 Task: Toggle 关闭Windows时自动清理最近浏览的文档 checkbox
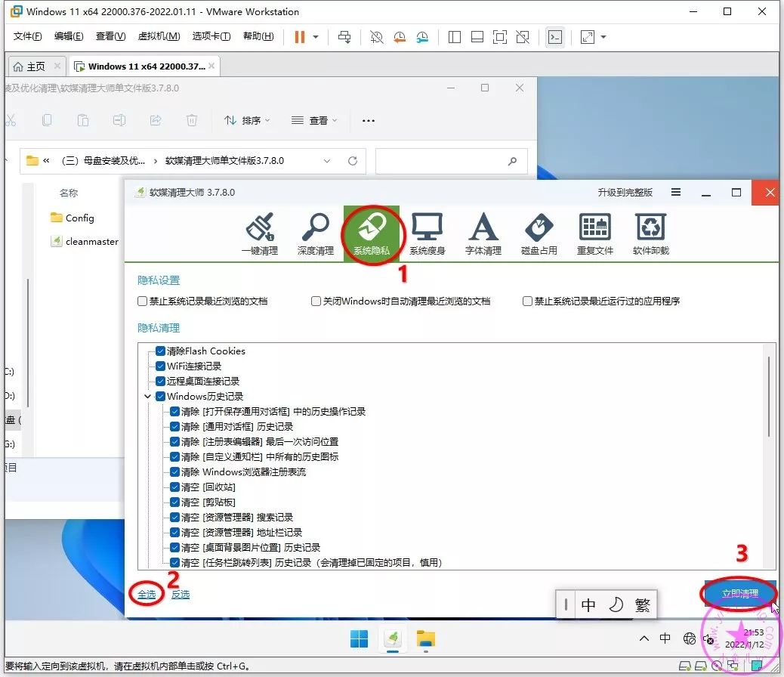[x=316, y=301]
